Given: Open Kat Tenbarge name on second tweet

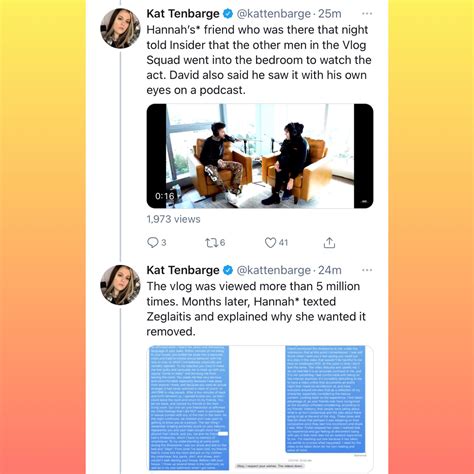Looking at the screenshot, I should (x=183, y=270).
